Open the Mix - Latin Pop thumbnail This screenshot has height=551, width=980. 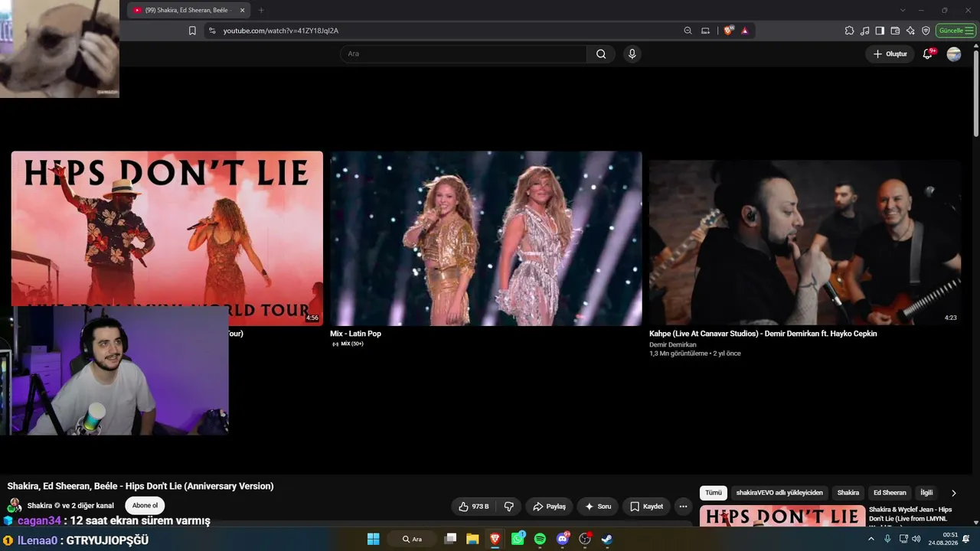pyautogui.click(x=486, y=238)
